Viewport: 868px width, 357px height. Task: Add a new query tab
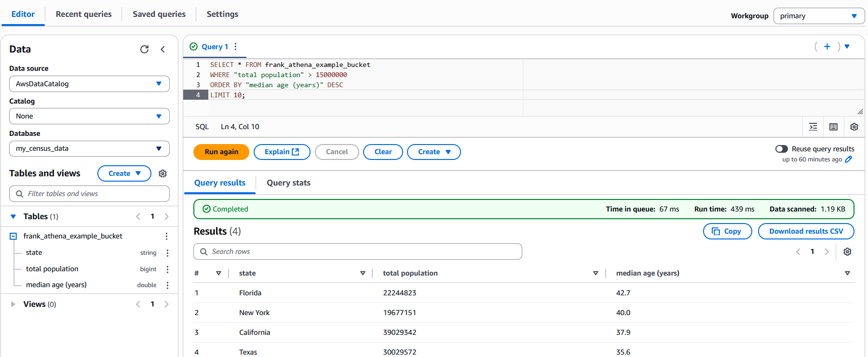[x=827, y=46]
